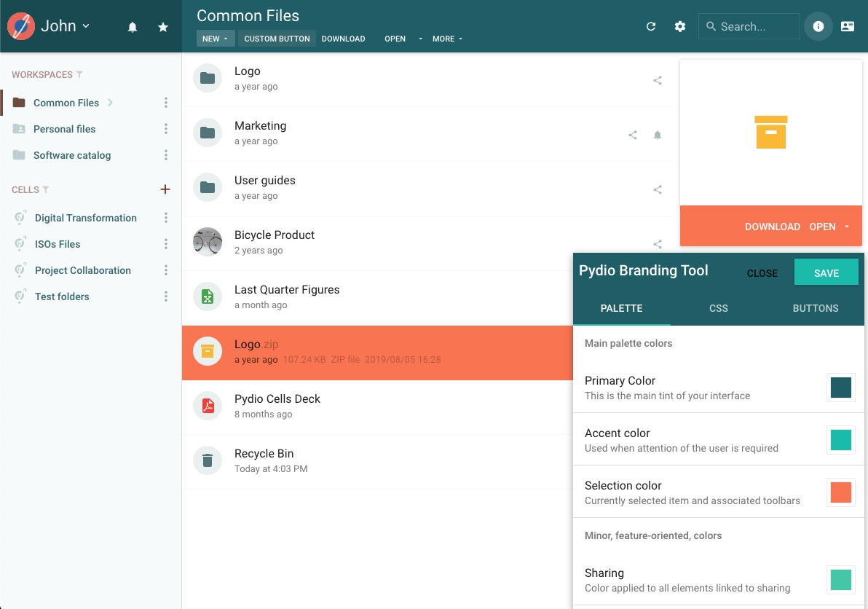Click the notifications bell icon in header
Viewport: 868px width, 609px height.
pos(133,27)
